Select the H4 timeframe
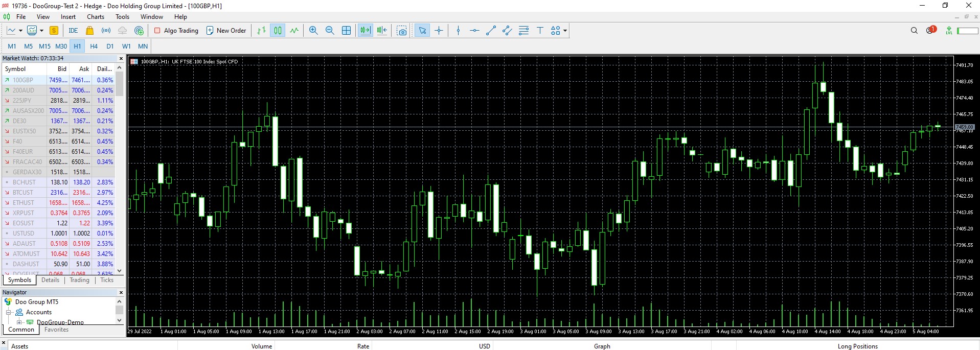Image resolution: width=980 pixels, height=350 pixels. (x=94, y=46)
